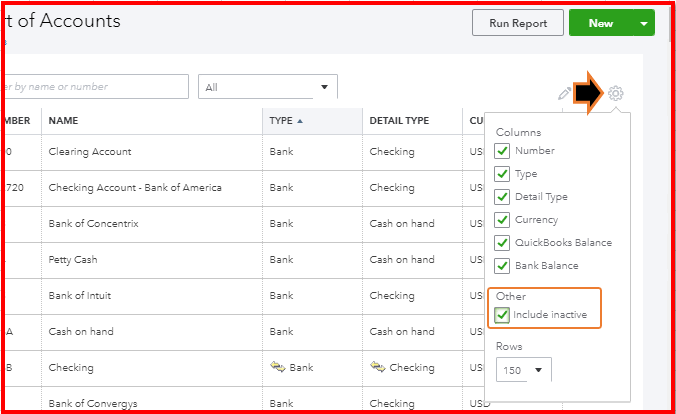The height and width of the screenshot is (414, 676).
Task: Open the Rows count dropdown
Action: tap(523, 371)
